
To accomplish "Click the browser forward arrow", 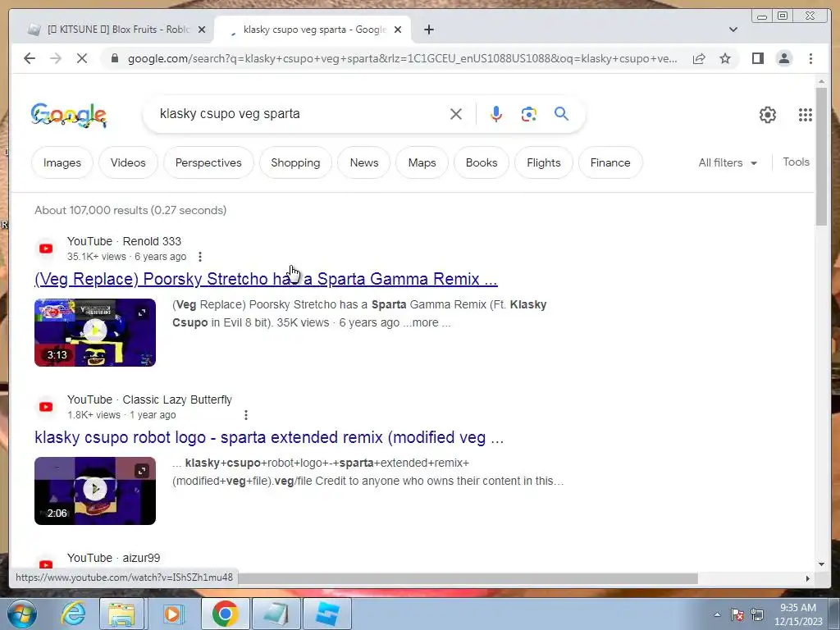I will tap(56, 58).
